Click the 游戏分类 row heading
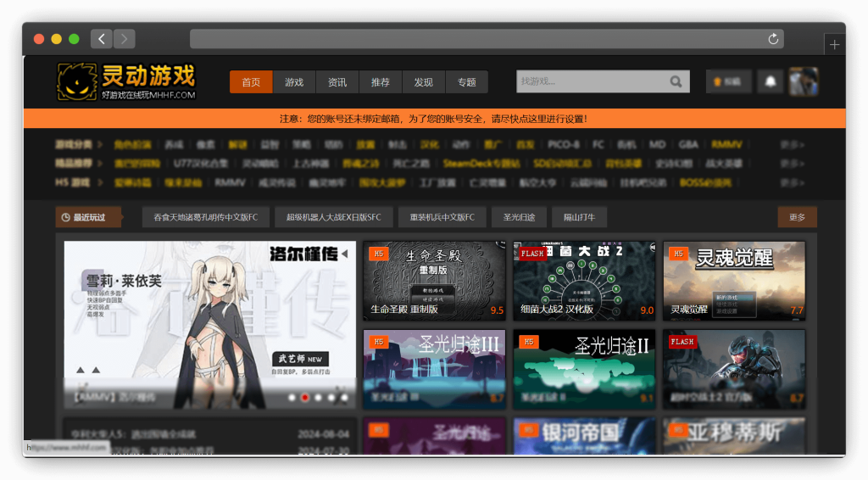 click(x=74, y=144)
